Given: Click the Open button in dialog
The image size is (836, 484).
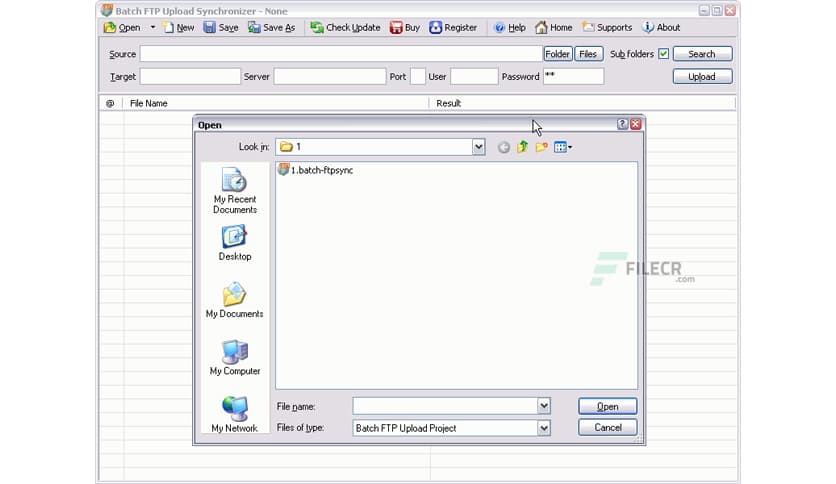Looking at the screenshot, I should (607, 406).
